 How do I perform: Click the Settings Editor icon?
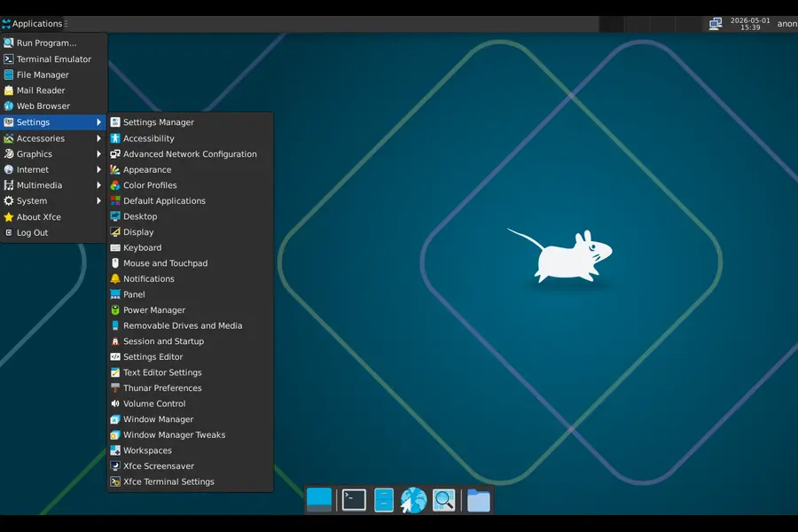pos(115,356)
